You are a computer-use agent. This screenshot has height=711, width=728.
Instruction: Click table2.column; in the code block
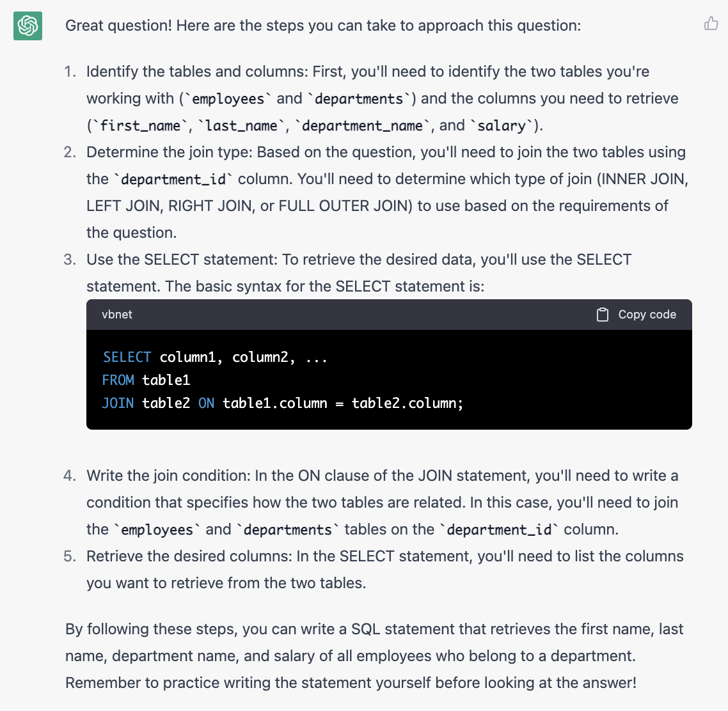[x=407, y=403]
